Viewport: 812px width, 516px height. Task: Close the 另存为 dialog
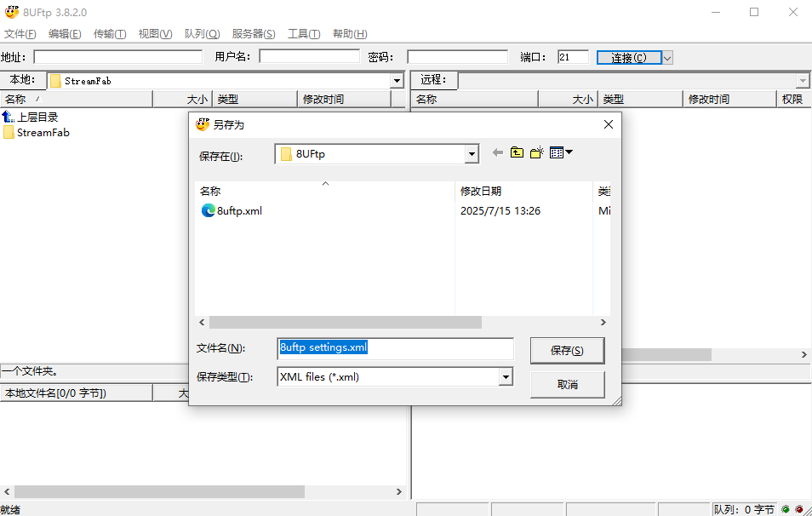click(609, 124)
